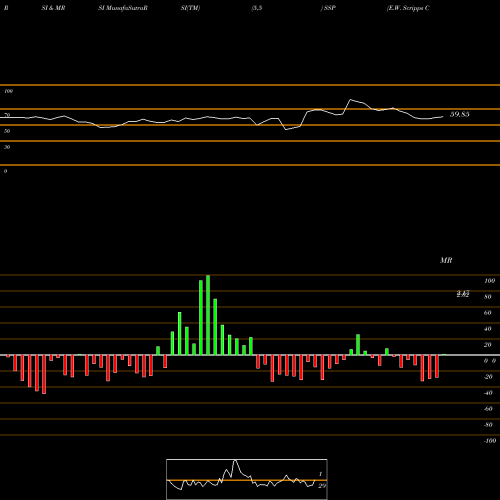Screen dimensions: 500x500
Task: Click the SI(TM) header text
Action: tap(190, 8)
